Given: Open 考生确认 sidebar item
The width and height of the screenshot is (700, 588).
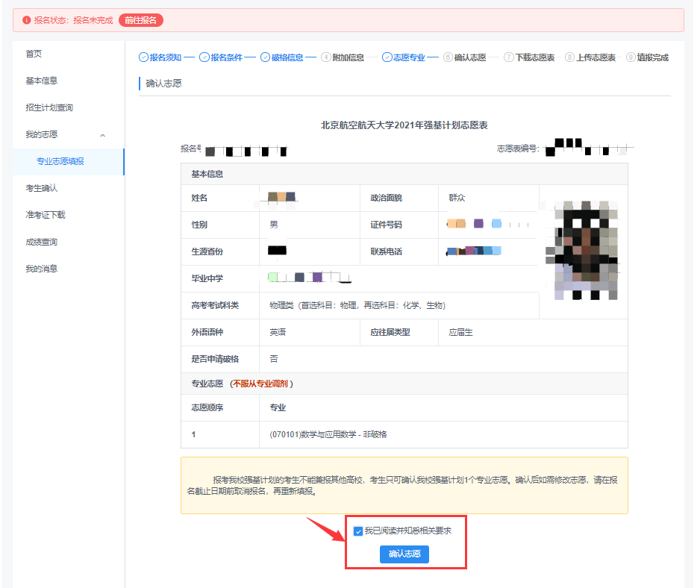Looking at the screenshot, I should tap(42, 188).
